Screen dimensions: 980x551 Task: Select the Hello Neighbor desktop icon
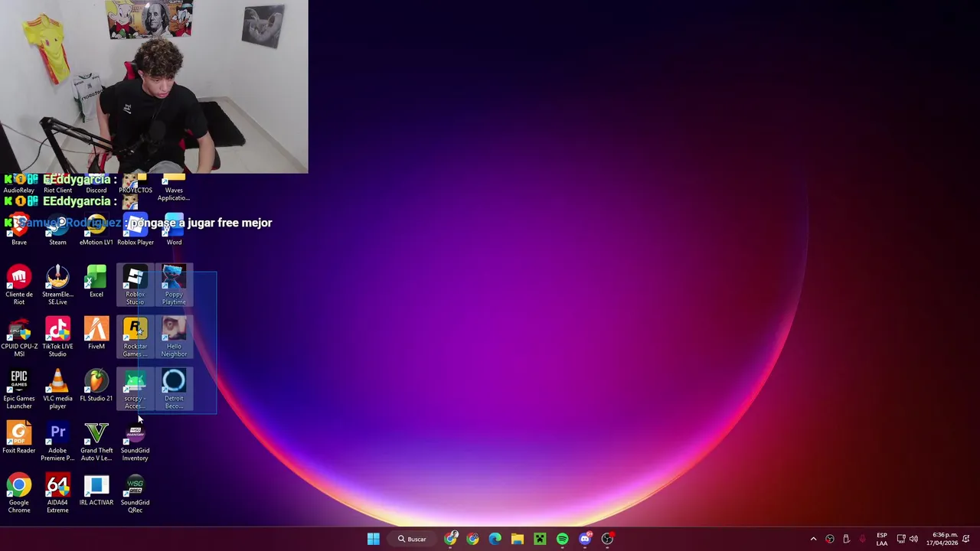(x=174, y=337)
